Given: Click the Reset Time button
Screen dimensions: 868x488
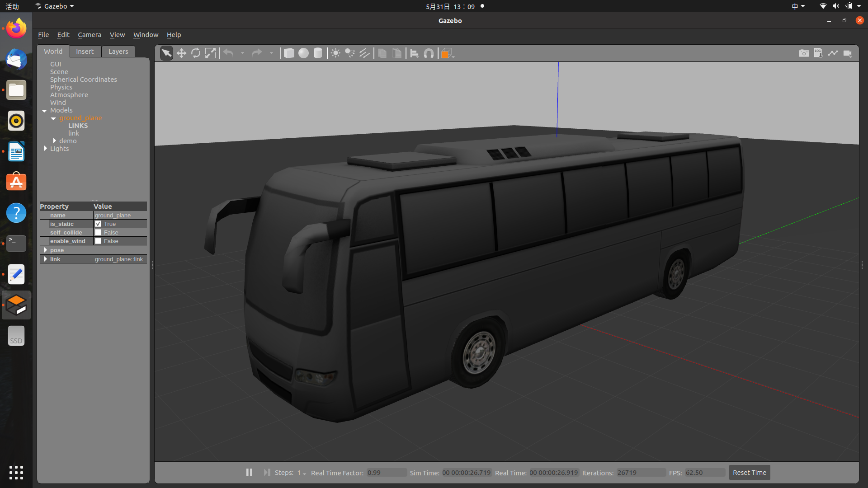Looking at the screenshot, I should point(749,473).
